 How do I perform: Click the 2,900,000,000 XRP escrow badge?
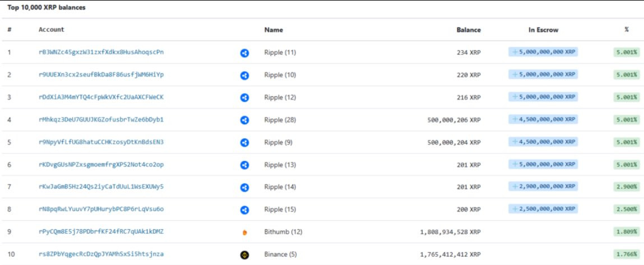pyautogui.click(x=543, y=187)
